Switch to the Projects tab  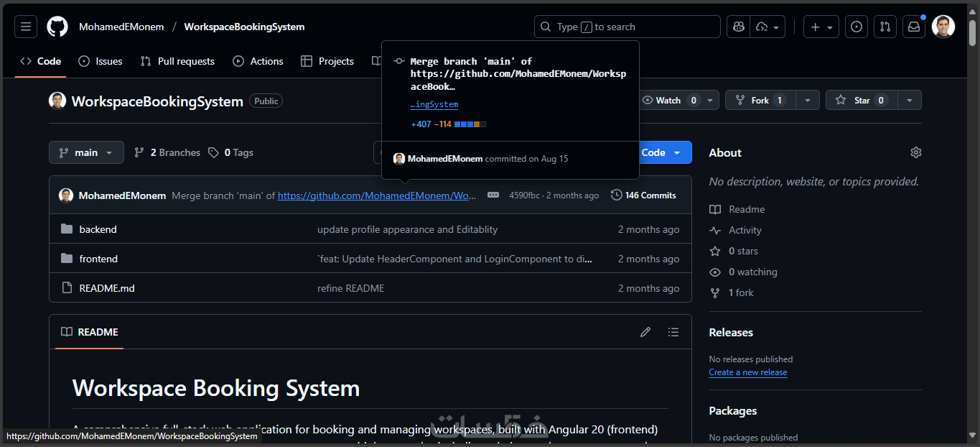coord(327,61)
